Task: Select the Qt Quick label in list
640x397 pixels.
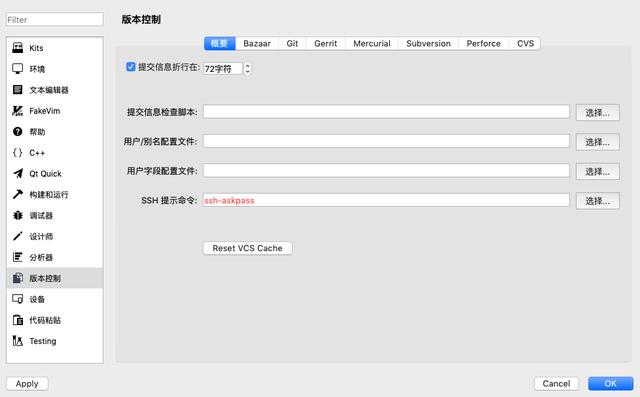Action: click(45, 174)
